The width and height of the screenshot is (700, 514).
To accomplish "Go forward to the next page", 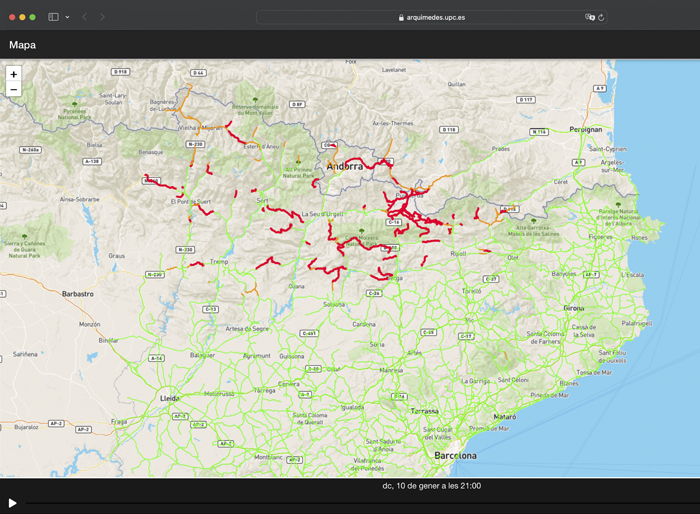I will (102, 17).
